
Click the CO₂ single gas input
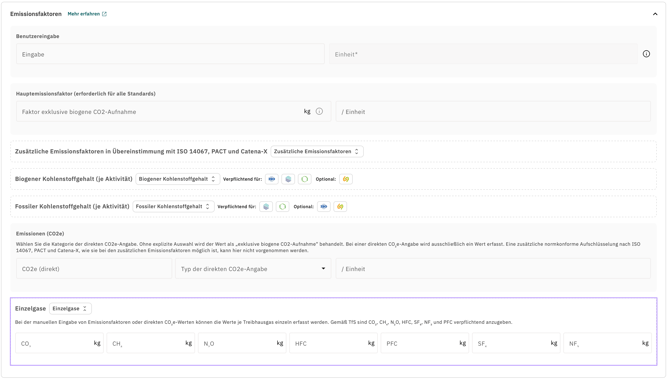click(x=59, y=343)
